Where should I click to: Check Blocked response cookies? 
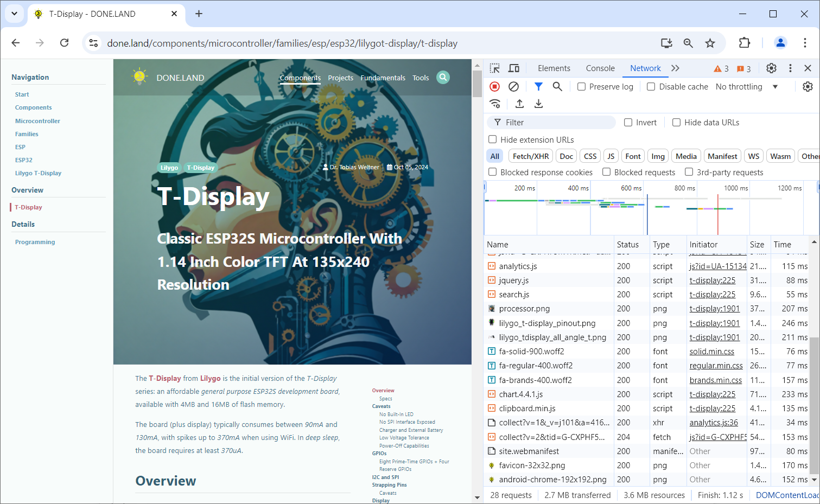pyautogui.click(x=492, y=172)
